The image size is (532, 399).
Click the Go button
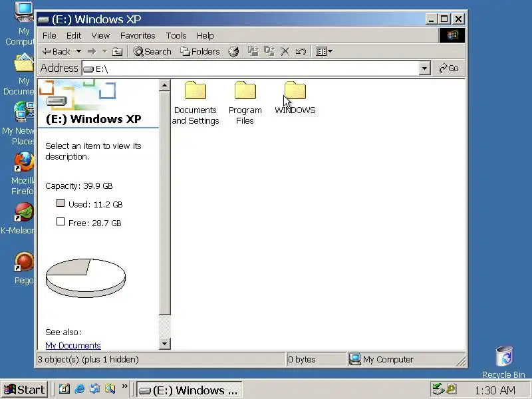[448, 68]
